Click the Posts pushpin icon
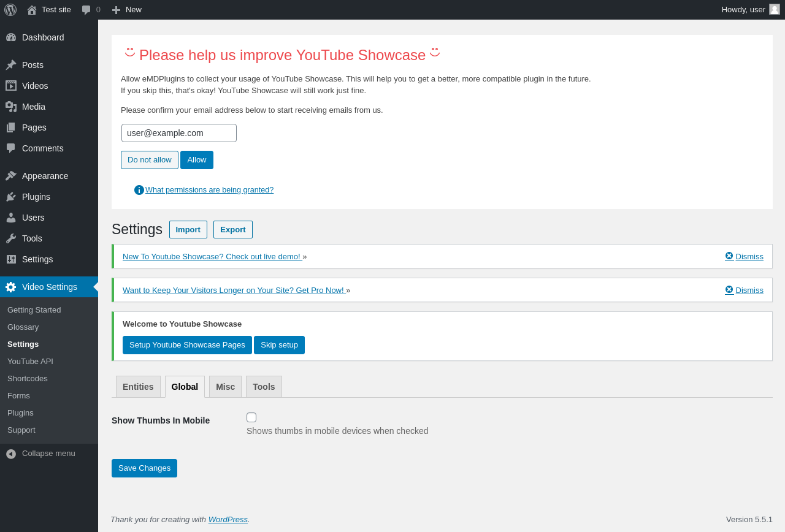The image size is (785, 532). (x=11, y=65)
